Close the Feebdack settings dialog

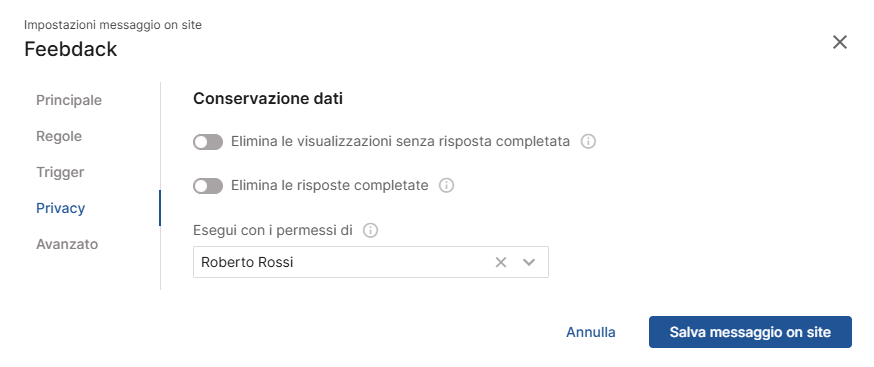[839, 42]
